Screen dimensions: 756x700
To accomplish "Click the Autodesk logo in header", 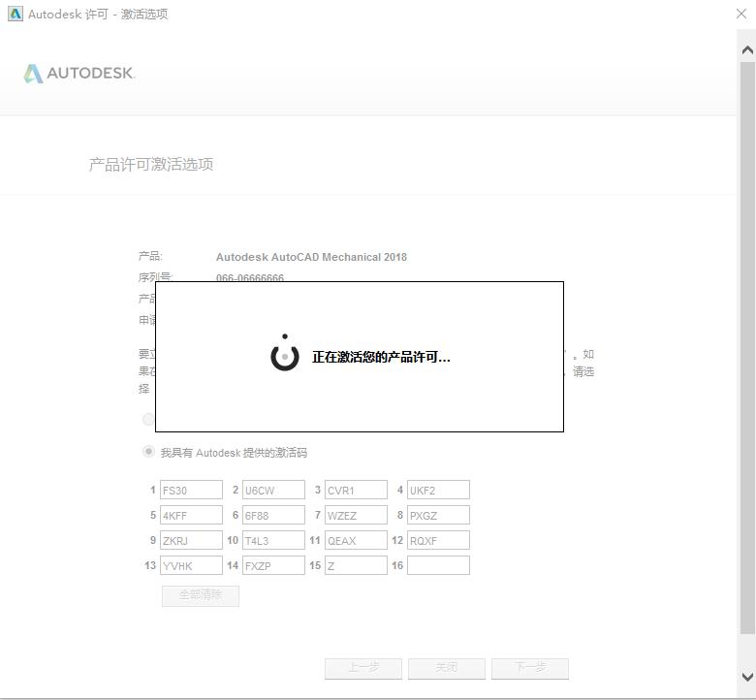I will [79, 74].
